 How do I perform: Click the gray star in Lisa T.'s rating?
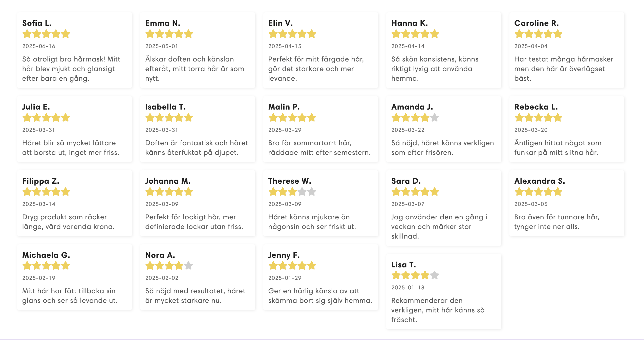pos(435,275)
